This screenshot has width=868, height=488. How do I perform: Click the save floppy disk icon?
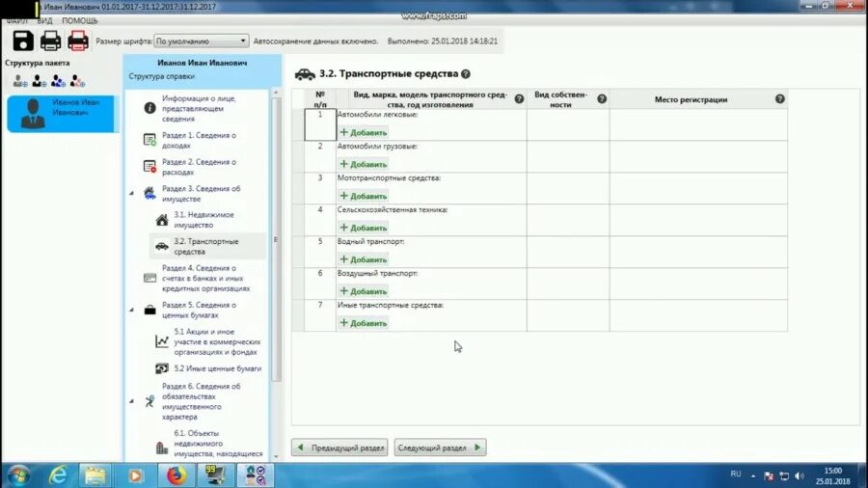pyautogui.click(x=23, y=41)
